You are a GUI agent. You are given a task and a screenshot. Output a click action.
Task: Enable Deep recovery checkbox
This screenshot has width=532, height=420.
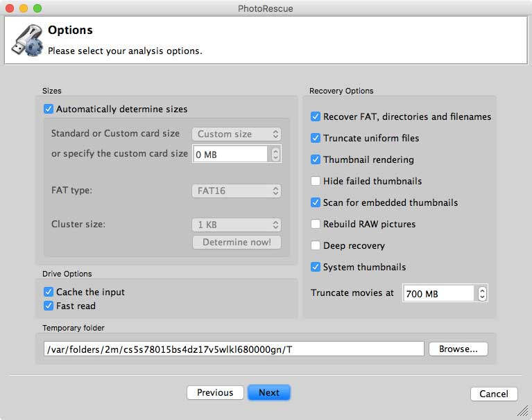point(316,245)
